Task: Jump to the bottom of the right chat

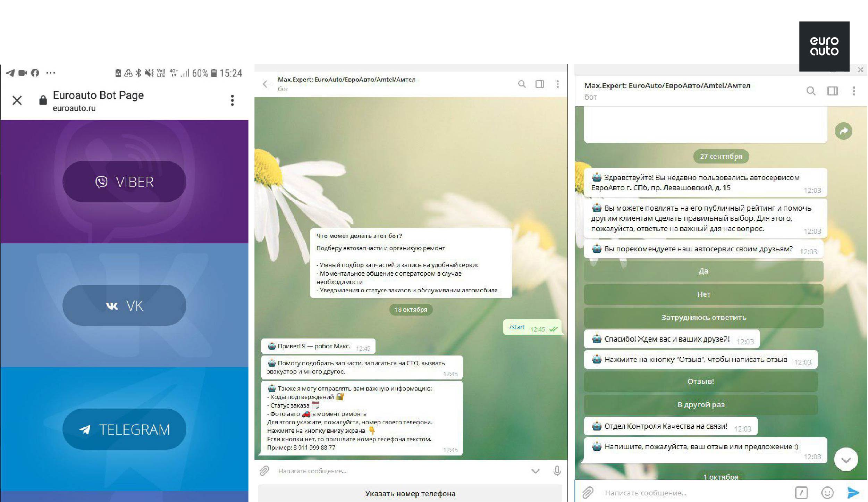Action: point(846,459)
